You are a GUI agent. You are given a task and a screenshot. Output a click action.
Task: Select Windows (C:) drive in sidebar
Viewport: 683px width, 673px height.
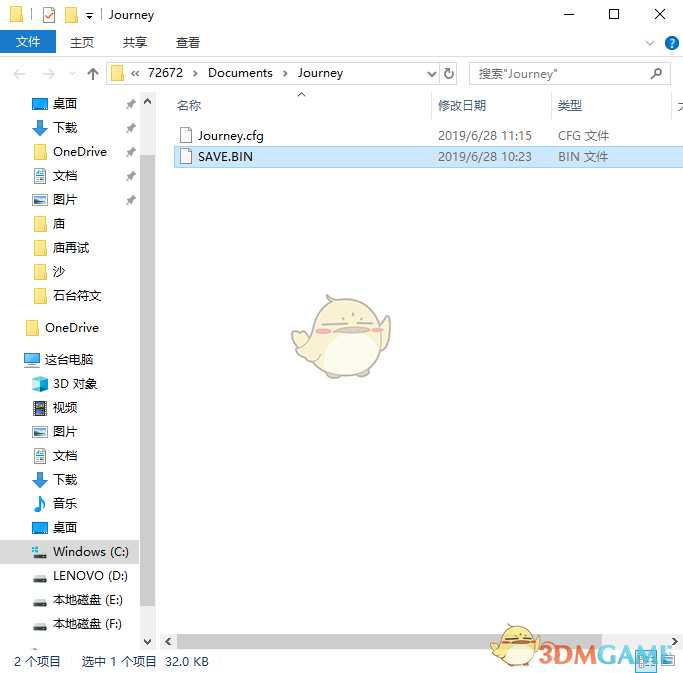click(x=90, y=551)
